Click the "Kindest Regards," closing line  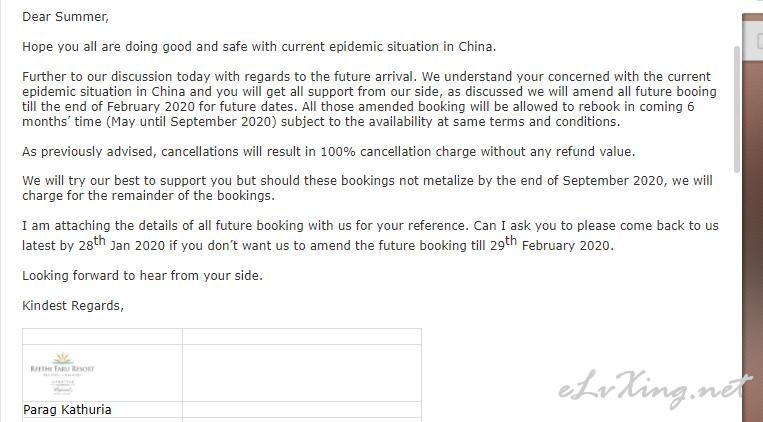pos(73,306)
